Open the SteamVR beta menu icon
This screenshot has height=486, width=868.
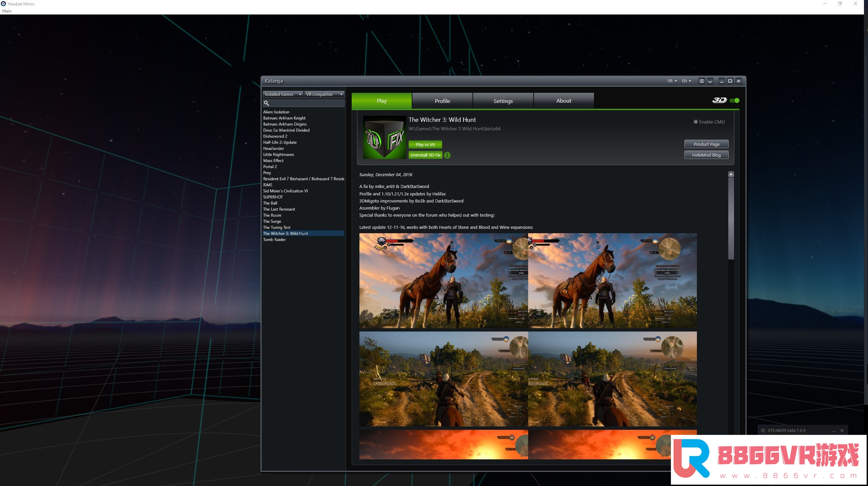pos(763,430)
